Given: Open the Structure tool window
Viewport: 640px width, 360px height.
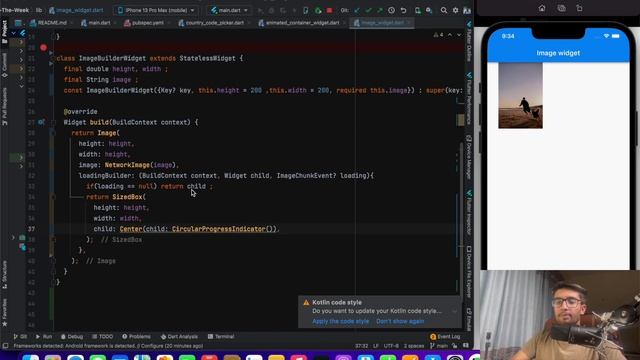Looking at the screenshot, I should tap(4, 274).
